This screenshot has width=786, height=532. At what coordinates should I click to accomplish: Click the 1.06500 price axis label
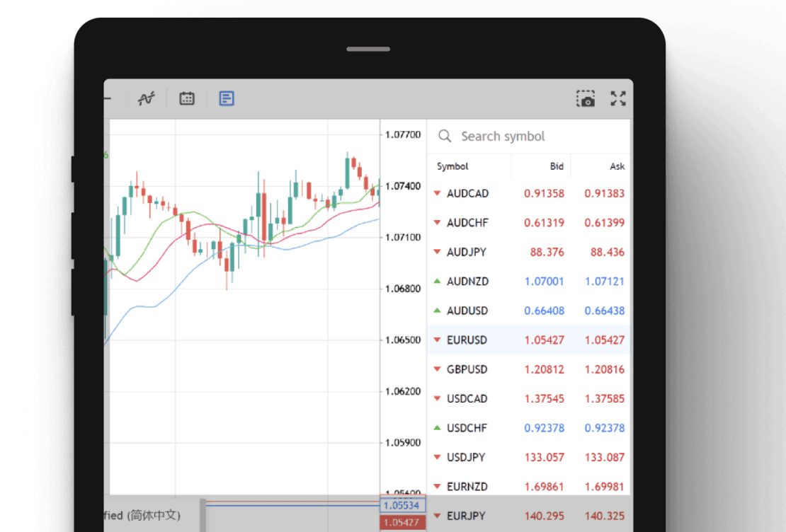pyautogui.click(x=402, y=340)
